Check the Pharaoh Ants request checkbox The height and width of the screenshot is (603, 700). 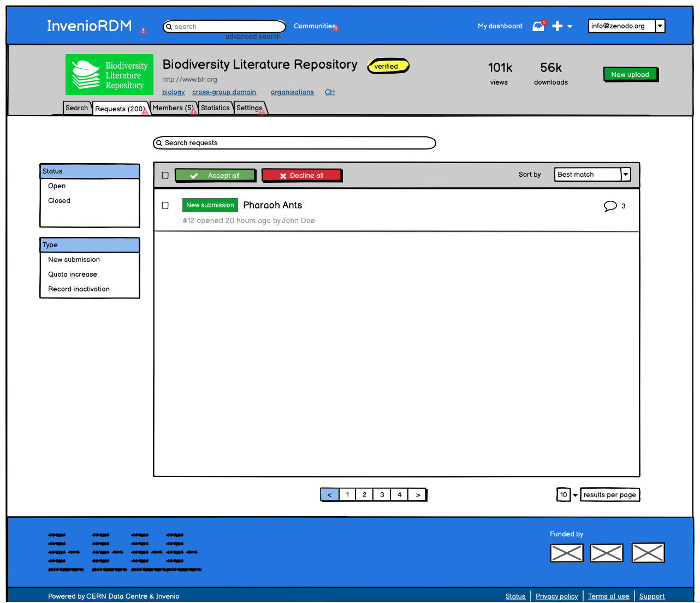[x=165, y=205]
